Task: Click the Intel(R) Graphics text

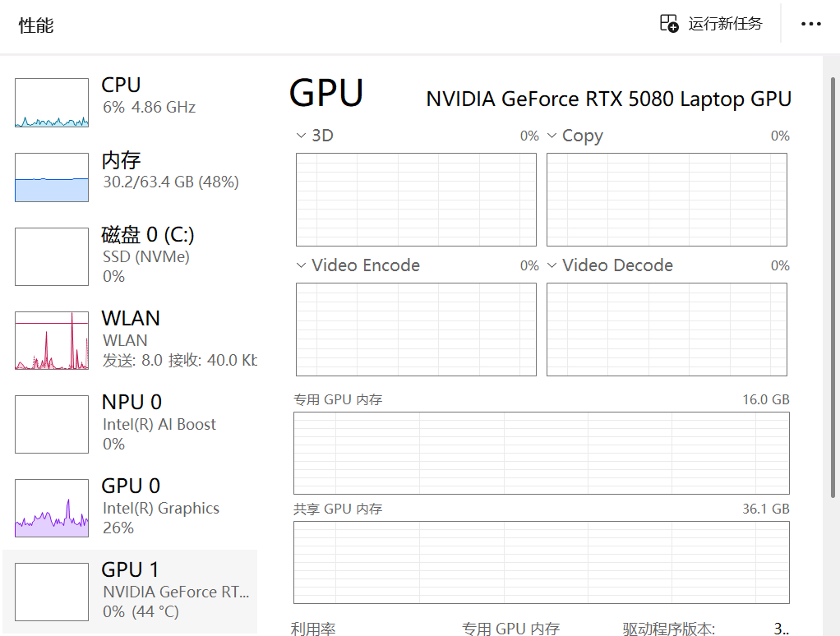Action: 161,508
